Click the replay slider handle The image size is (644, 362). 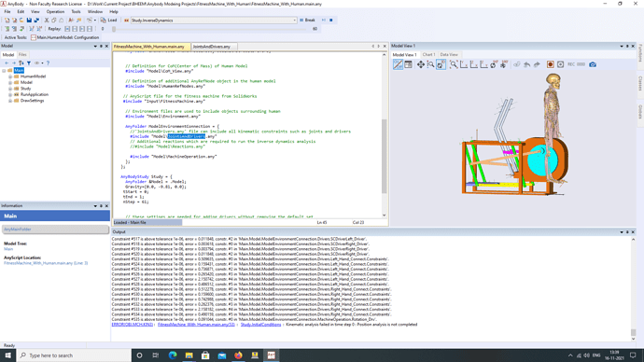click(114, 29)
